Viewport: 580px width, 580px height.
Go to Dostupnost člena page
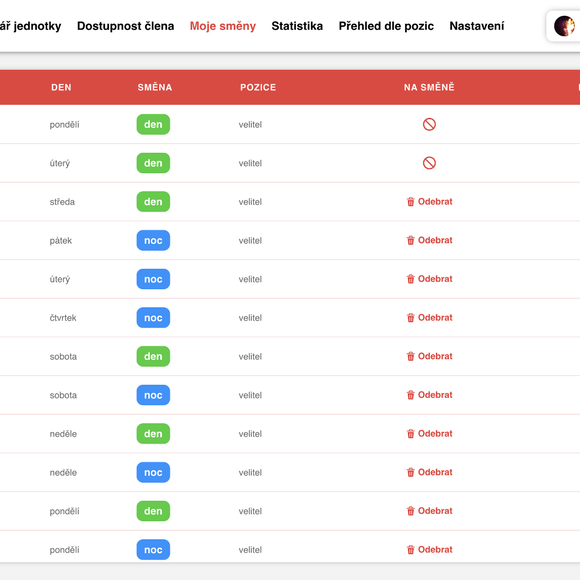coord(125,26)
